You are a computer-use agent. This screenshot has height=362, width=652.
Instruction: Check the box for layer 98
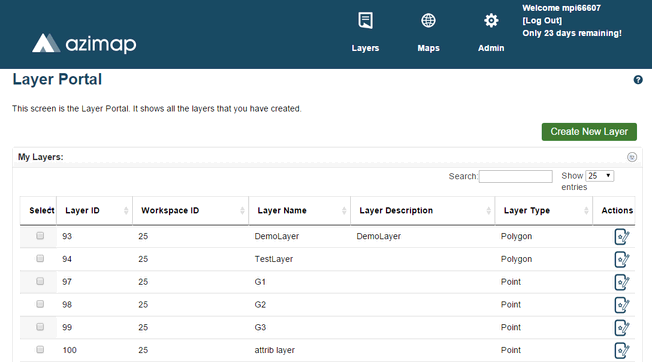[x=40, y=304]
